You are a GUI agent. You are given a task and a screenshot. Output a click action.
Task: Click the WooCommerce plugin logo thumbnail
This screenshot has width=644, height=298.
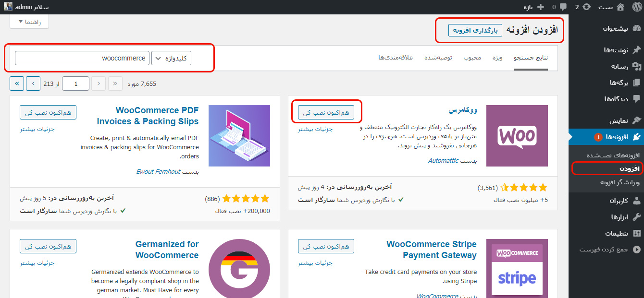(517, 136)
